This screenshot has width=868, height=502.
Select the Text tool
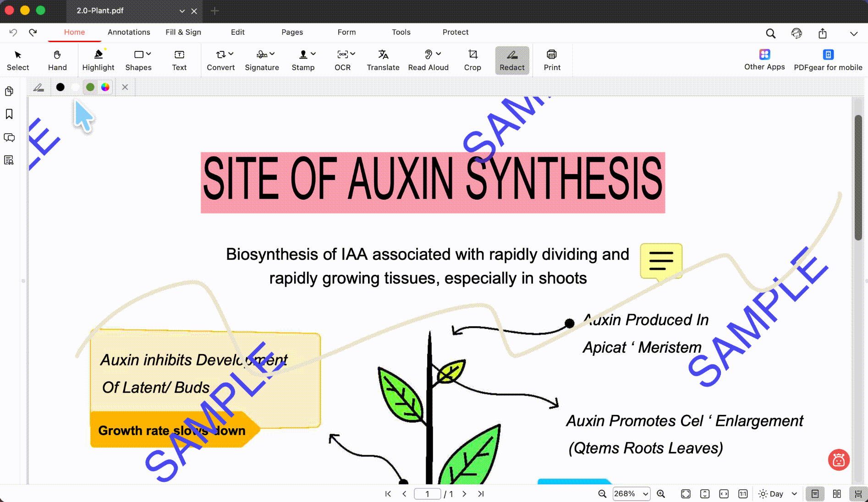pyautogui.click(x=179, y=60)
